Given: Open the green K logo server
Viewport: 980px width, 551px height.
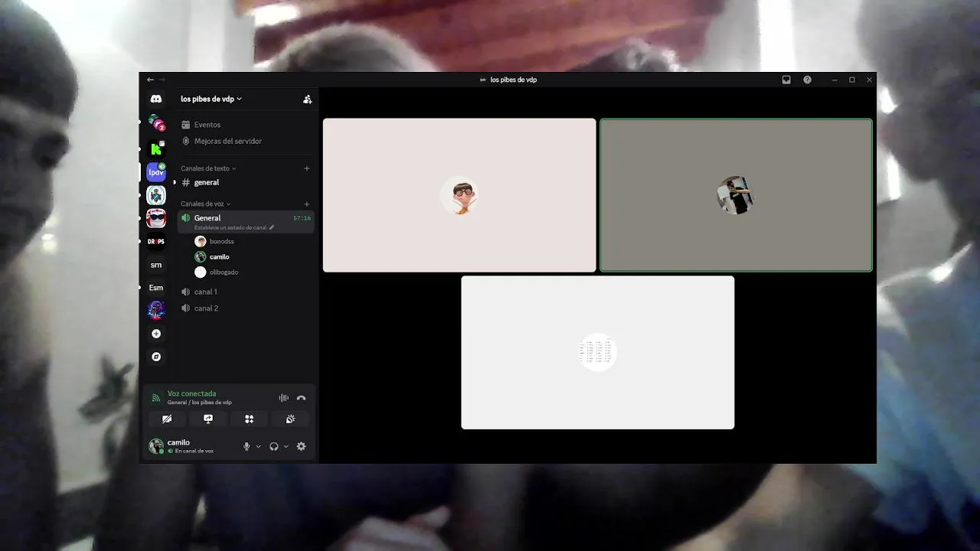Looking at the screenshot, I should pyautogui.click(x=156, y=148).
